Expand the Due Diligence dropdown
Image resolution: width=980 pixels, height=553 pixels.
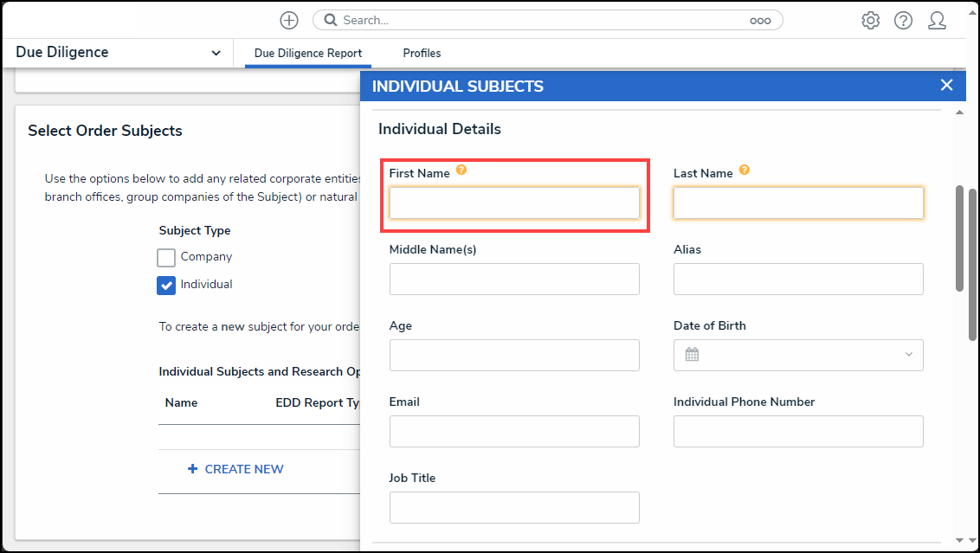click(216, 53)
